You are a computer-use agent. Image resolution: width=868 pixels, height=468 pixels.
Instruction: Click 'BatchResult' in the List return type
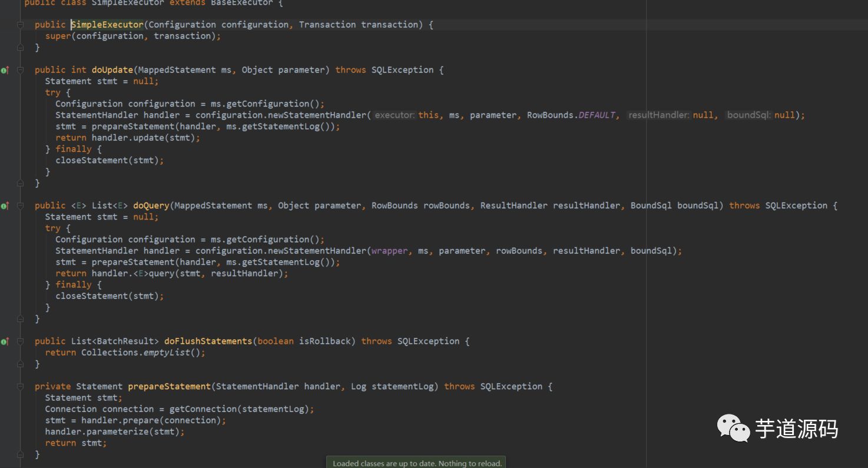(x=125, y=341)
